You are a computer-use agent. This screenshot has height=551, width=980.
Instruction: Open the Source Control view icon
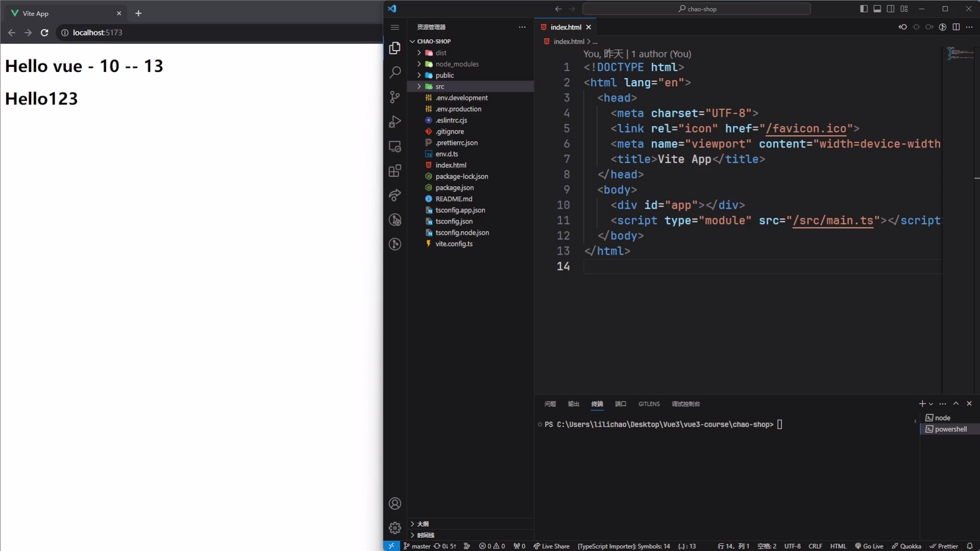[x=395, y=97]
